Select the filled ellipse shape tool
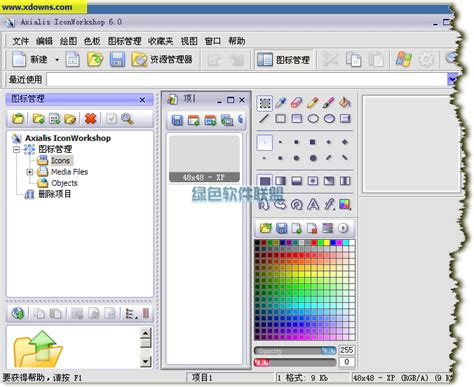The height and width of the screenshot is (387, 474). coord(329,119)
